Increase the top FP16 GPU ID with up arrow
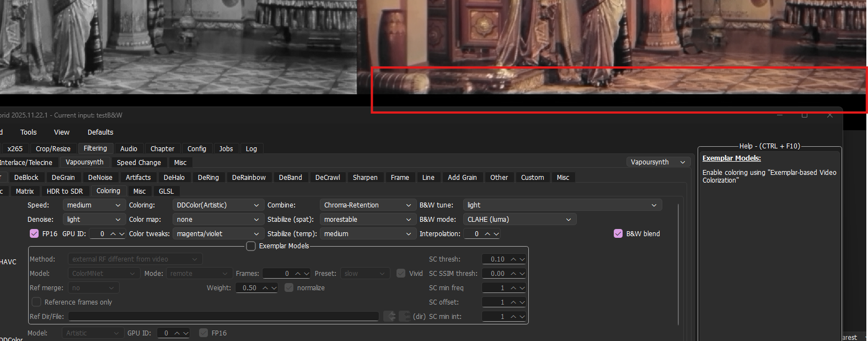This screenshot has height=341, width=868. tap(113, 234)
